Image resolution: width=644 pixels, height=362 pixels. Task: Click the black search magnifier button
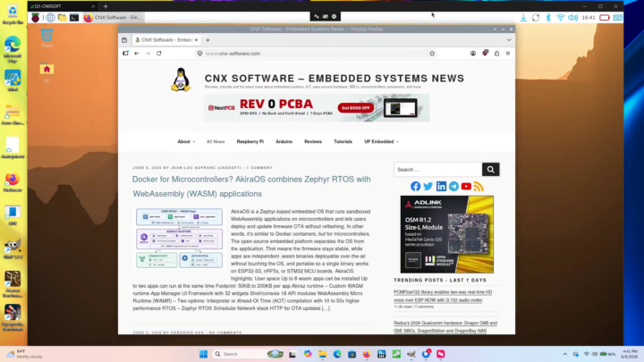(x=491, y=170)
